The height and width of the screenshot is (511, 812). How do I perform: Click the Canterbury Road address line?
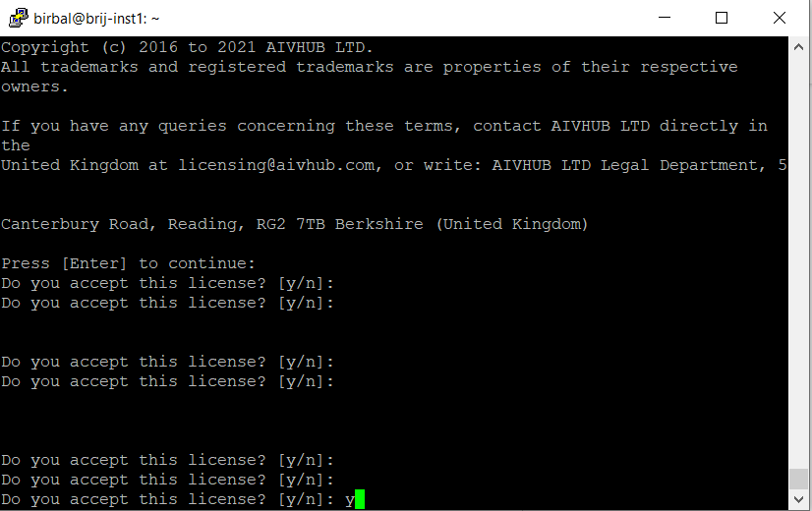(295, 224)
